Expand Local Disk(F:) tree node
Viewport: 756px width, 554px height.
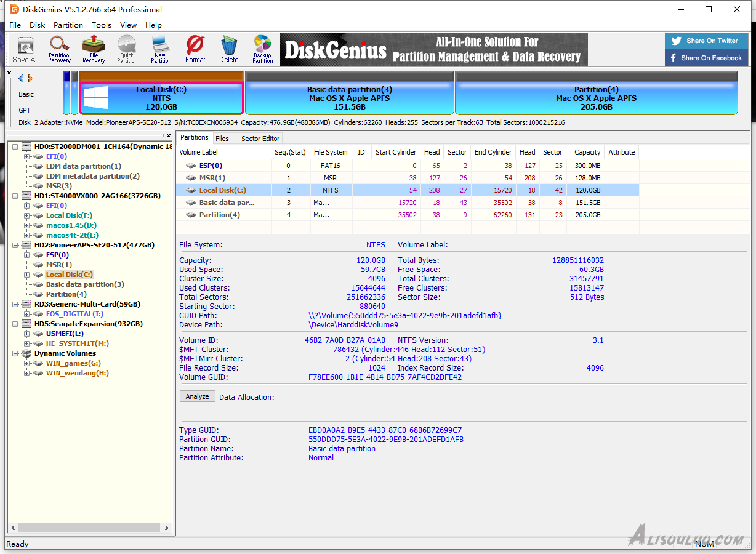[27, 215]
